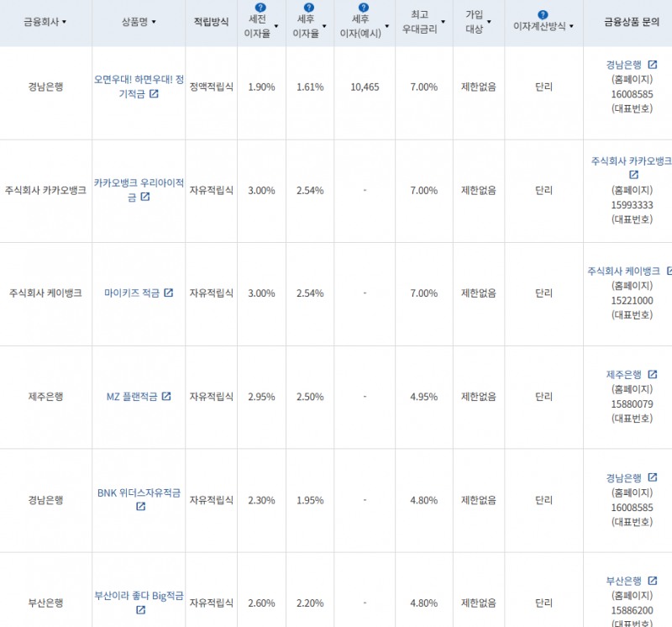
Task: Select 10,465 after-tax interest value
Action: coord(365,87)
